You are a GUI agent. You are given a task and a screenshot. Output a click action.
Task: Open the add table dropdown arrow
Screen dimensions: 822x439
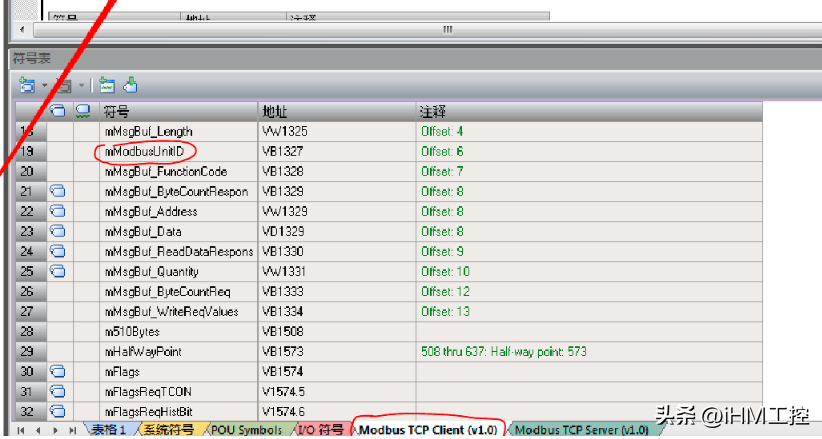43,86
